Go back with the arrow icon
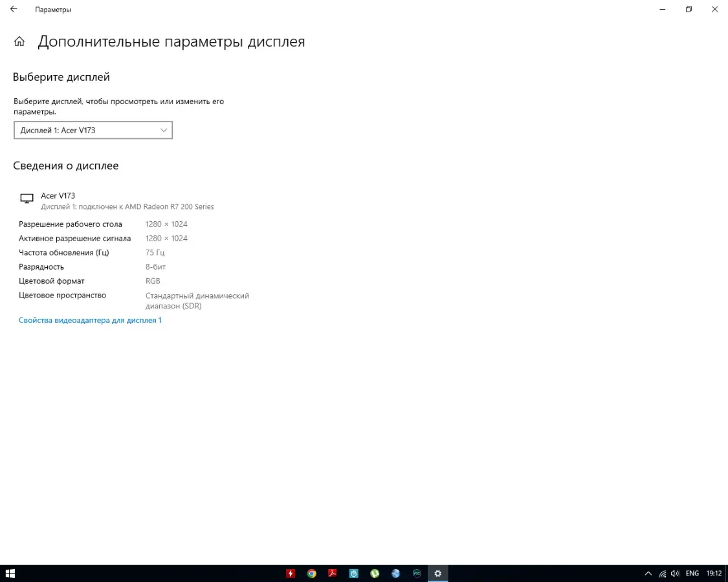The width and height of the screenshot is (728, 582). click(14, 9)
